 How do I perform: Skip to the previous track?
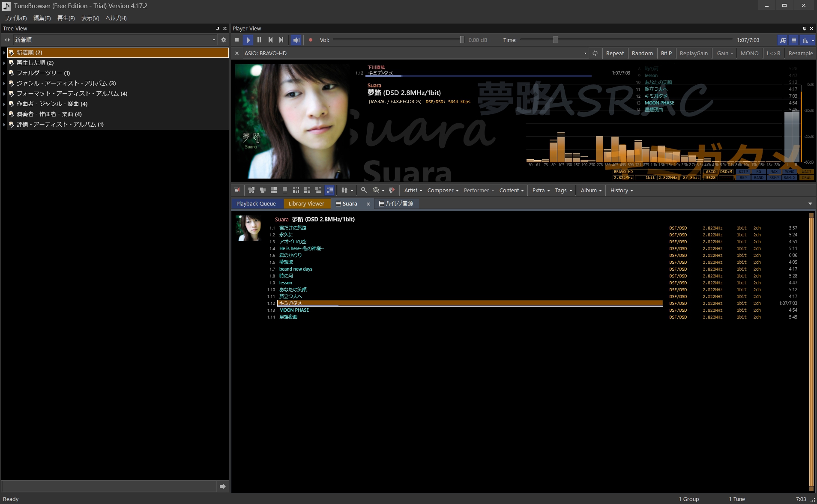(270, 40)
